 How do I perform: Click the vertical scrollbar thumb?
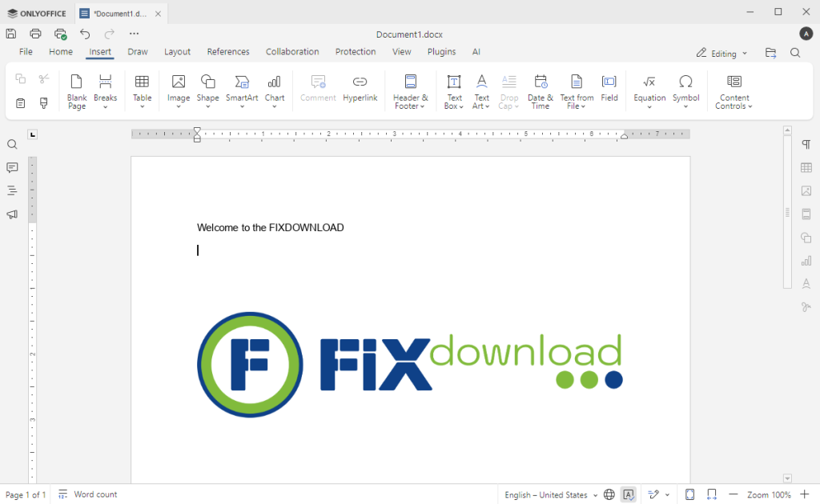[x=787, y=213]
